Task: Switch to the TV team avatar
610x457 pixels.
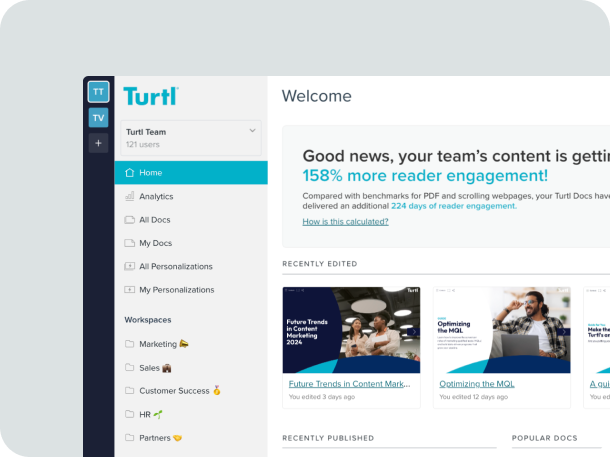Action: point(98,117)
